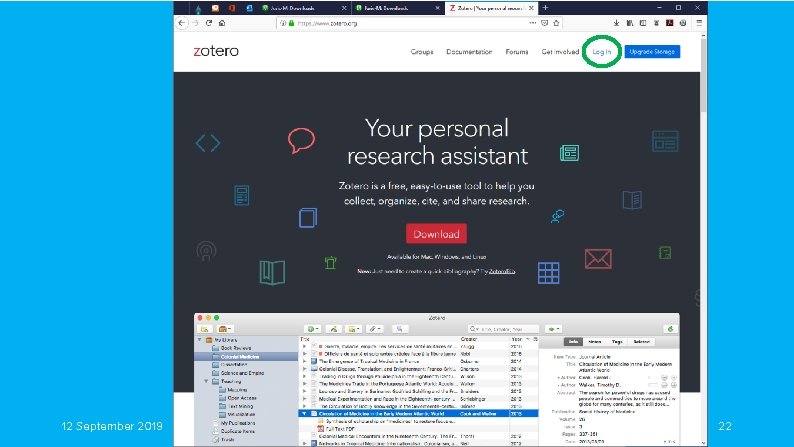Select Colonial Medicine collection in tree
The height and width of the screenshot is (447, 794).
[x=240, y=356]
